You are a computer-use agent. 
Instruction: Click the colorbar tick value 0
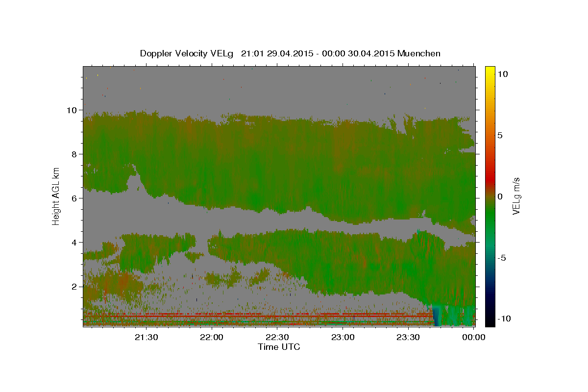500,196
